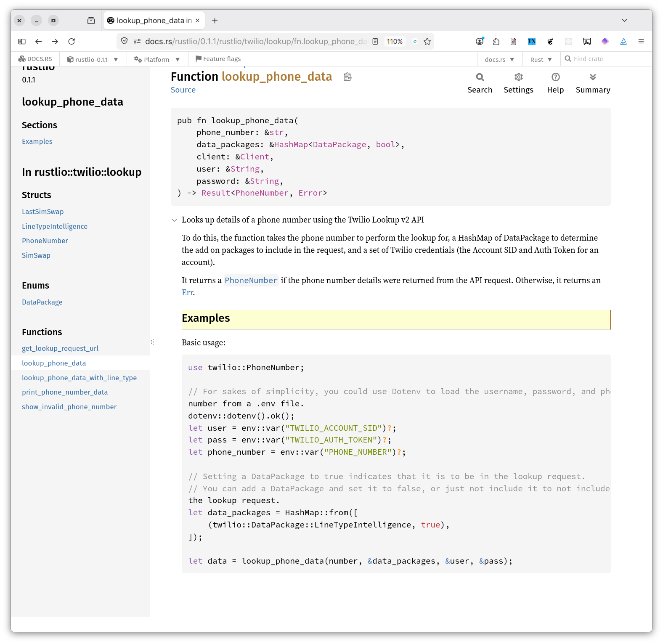This screenshot has height=644, width=663.
Task: Bookmark this page with star icon
Action: (427, 42)
